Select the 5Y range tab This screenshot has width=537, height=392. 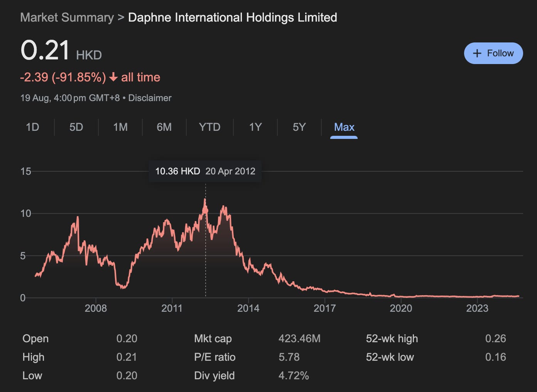(x=299, y=127)
